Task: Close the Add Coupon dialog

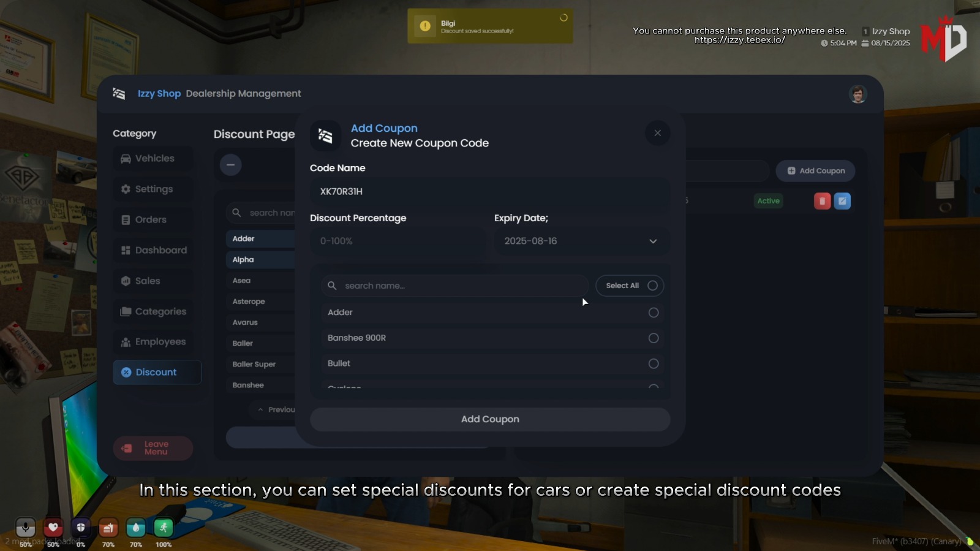Action: click(x=657, y=133)
